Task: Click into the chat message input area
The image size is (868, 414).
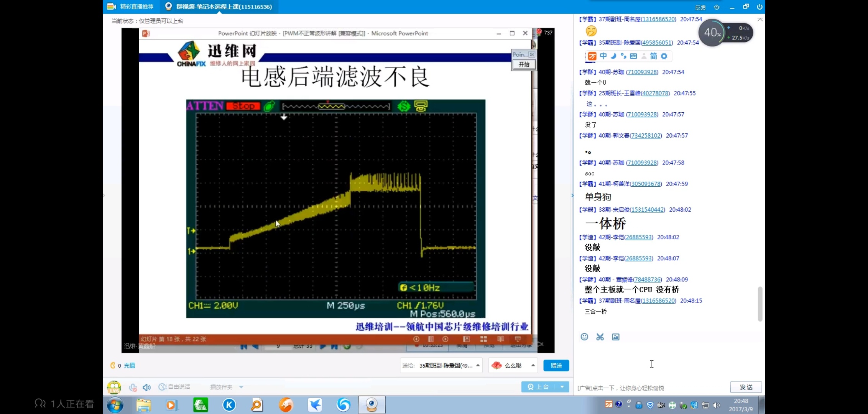Action: click(667, 362)
